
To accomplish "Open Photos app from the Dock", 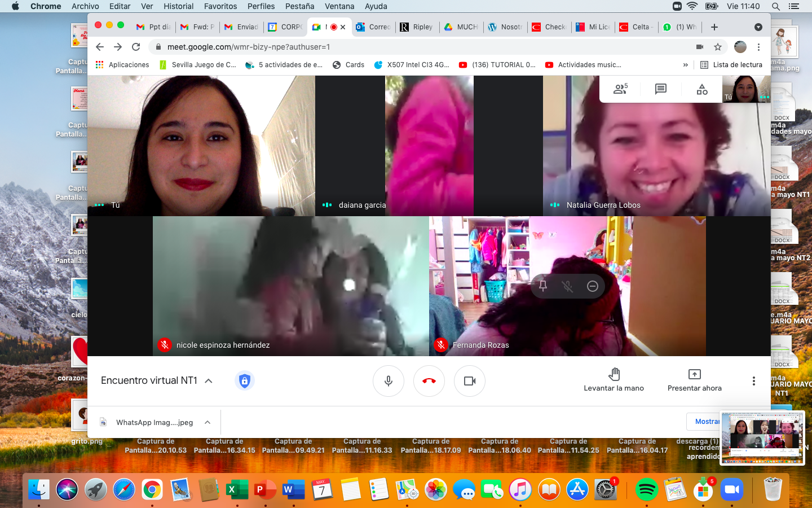I will pyautogui.click(x=435, y=490).
